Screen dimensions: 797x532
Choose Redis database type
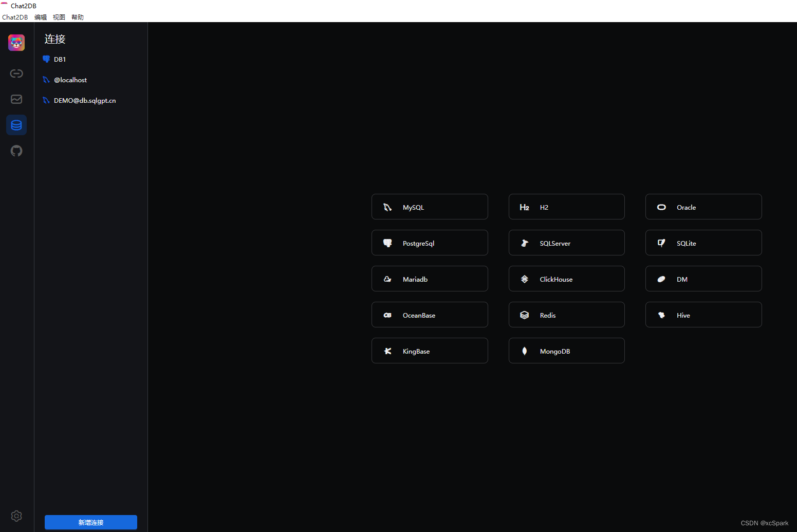[x=567, y=315]
